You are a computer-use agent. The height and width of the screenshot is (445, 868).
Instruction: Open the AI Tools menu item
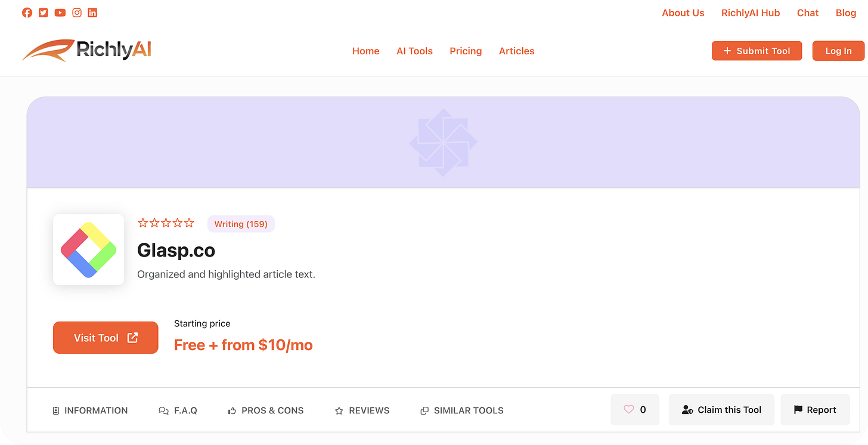click(415, 51)
